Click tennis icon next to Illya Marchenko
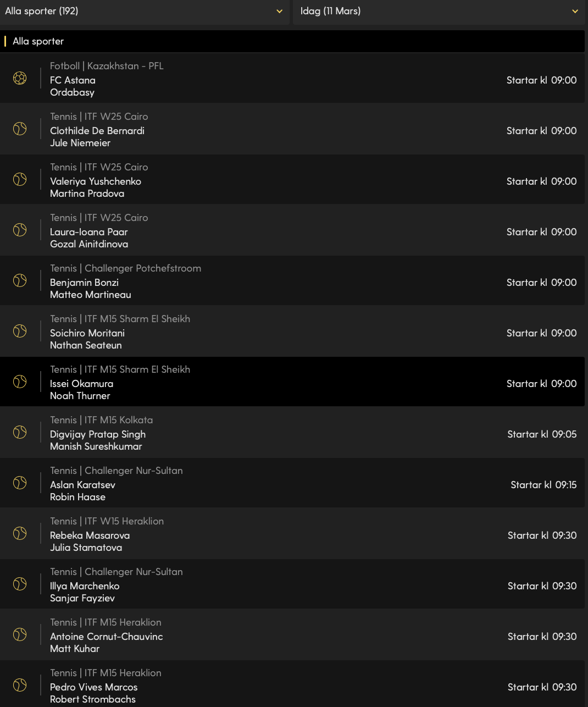 click(20, 584)
